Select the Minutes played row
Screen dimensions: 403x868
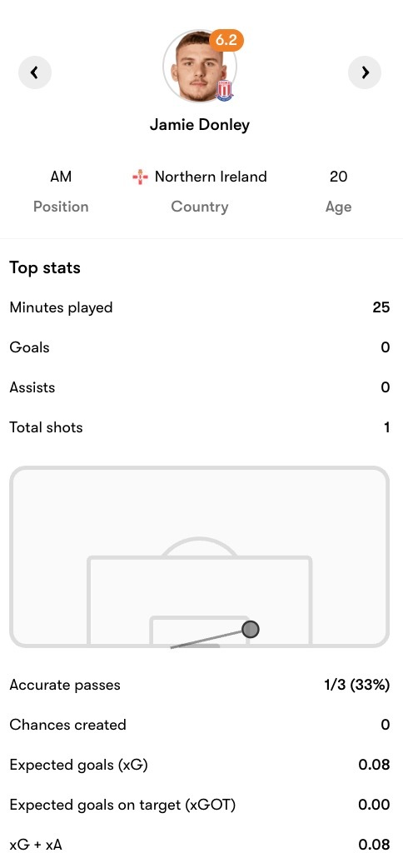199,307
